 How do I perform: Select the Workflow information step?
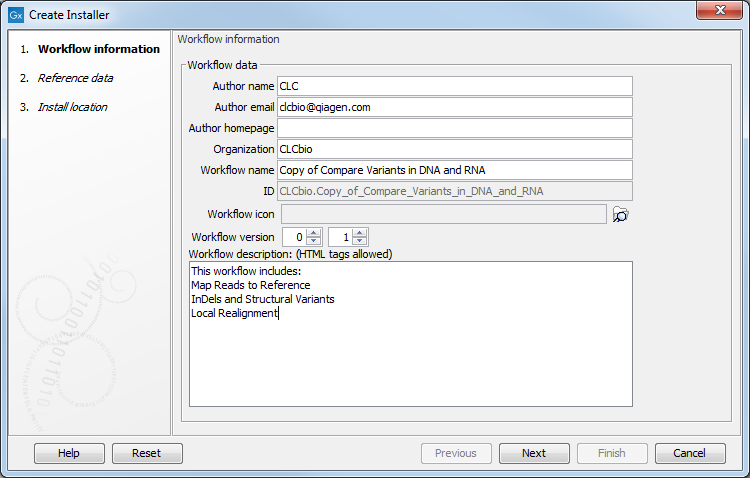[x=99, y=49]
